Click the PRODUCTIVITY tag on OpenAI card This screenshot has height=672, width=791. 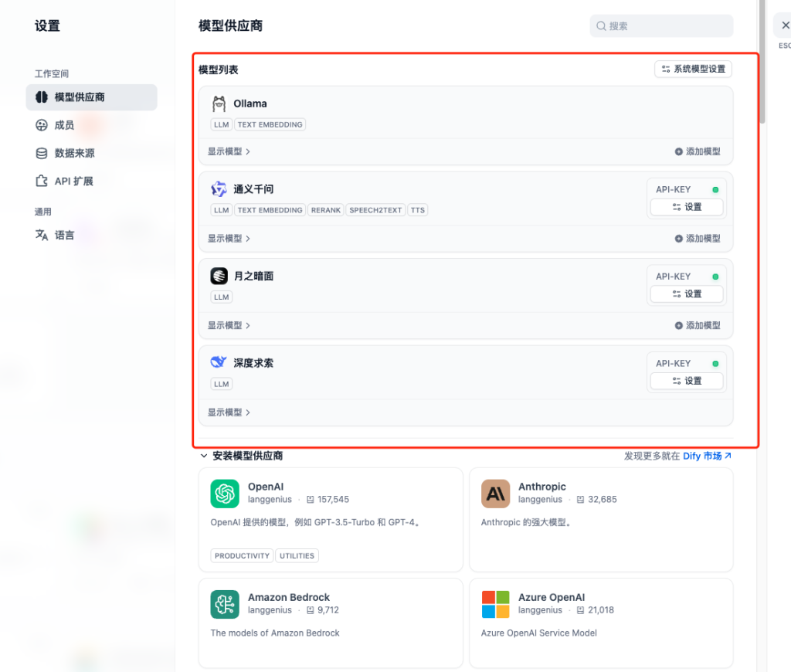tap(242, 556)
